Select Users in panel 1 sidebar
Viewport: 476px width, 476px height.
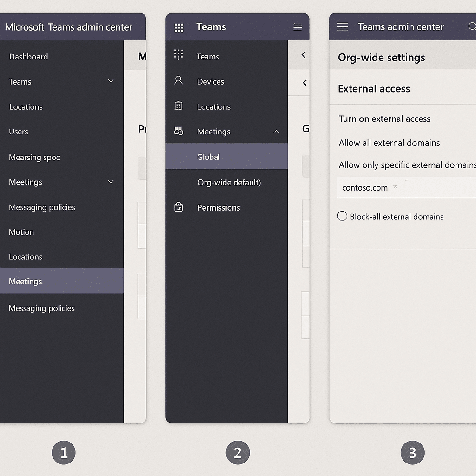pos(19,132)
